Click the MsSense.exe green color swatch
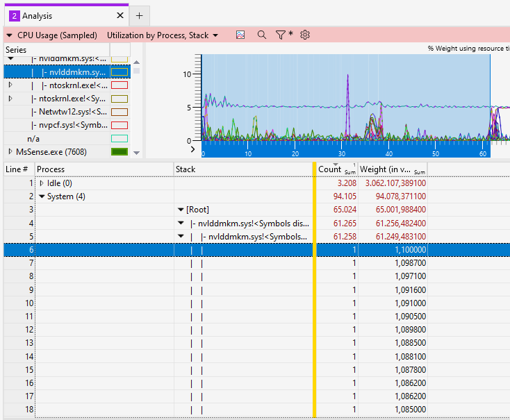Viewport: 510px width, 420px height. pos(120,152)
